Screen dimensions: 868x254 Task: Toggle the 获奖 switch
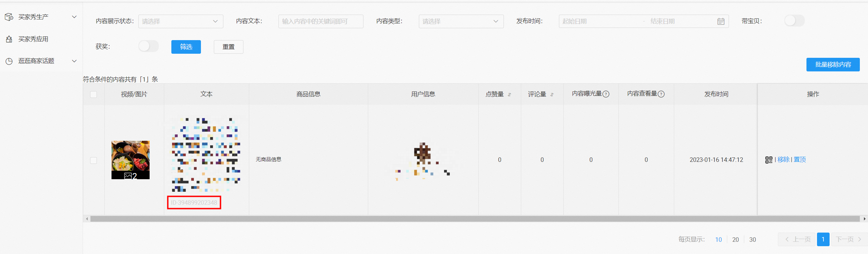[x=149, y=46]
